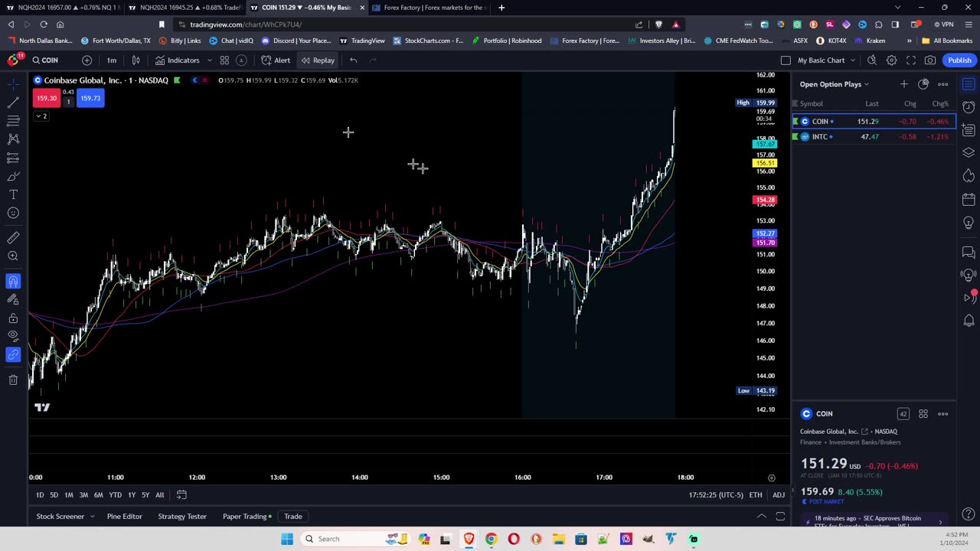Toggle magnet mode for drawings
This screenshot has width=980, height=551.
13,281
